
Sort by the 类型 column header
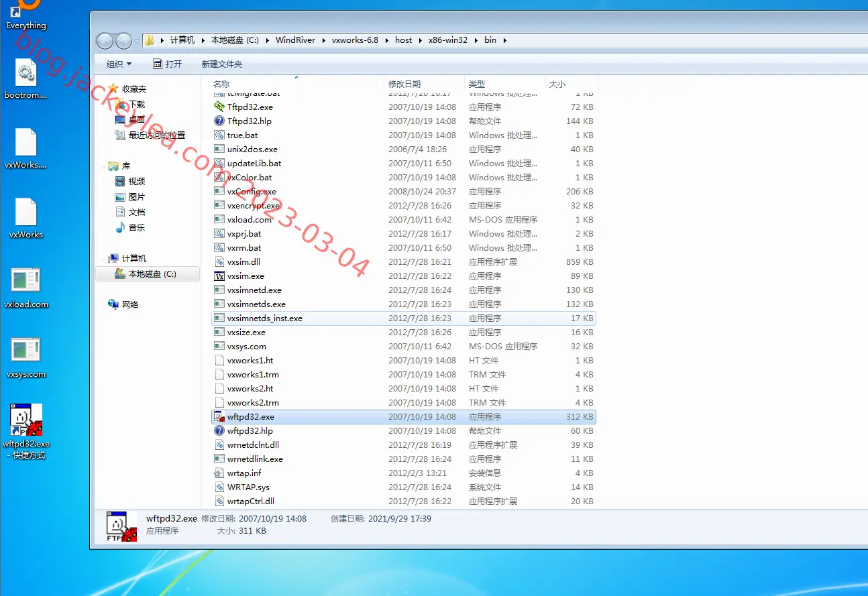477,84
